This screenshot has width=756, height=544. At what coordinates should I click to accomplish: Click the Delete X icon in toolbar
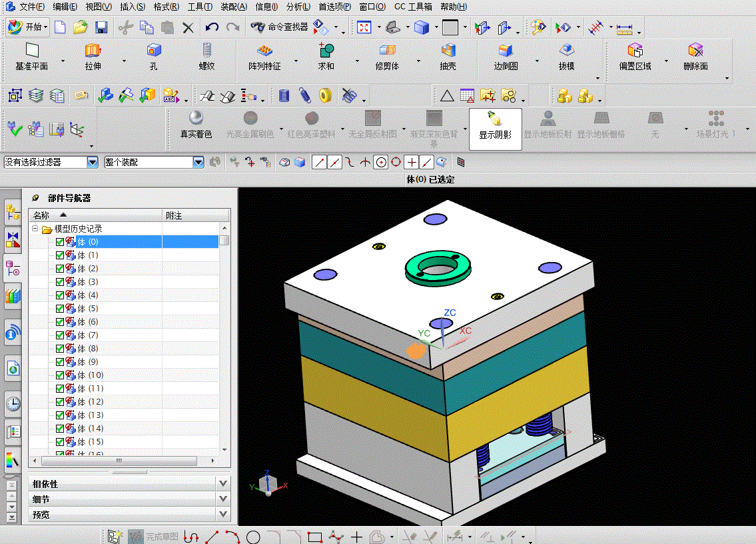(188, 27)
